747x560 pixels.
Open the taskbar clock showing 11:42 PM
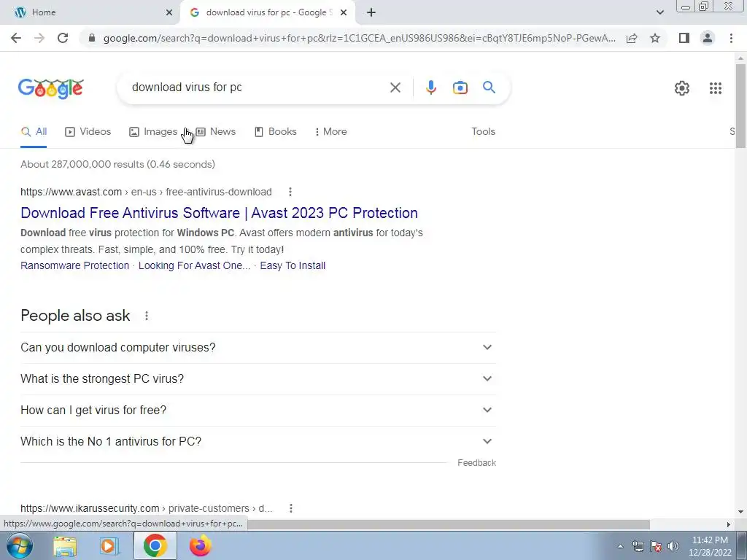coord(710,546)
